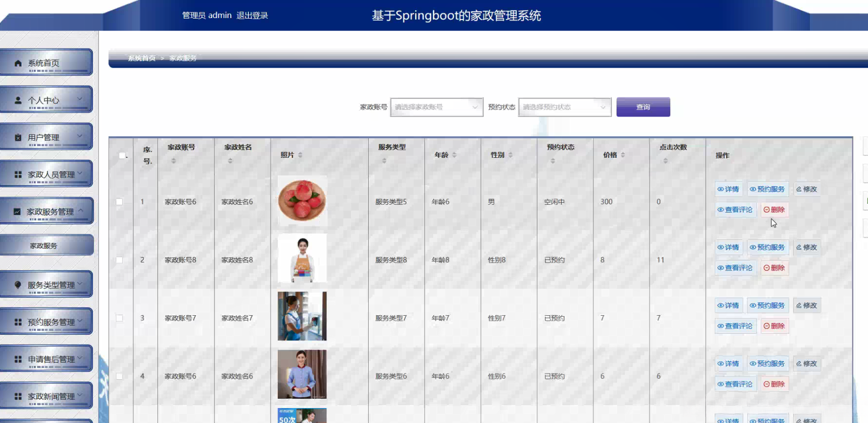
Task: Collapse the 家政服务管理 menu chevron
Action: click(x=81, y=210)
